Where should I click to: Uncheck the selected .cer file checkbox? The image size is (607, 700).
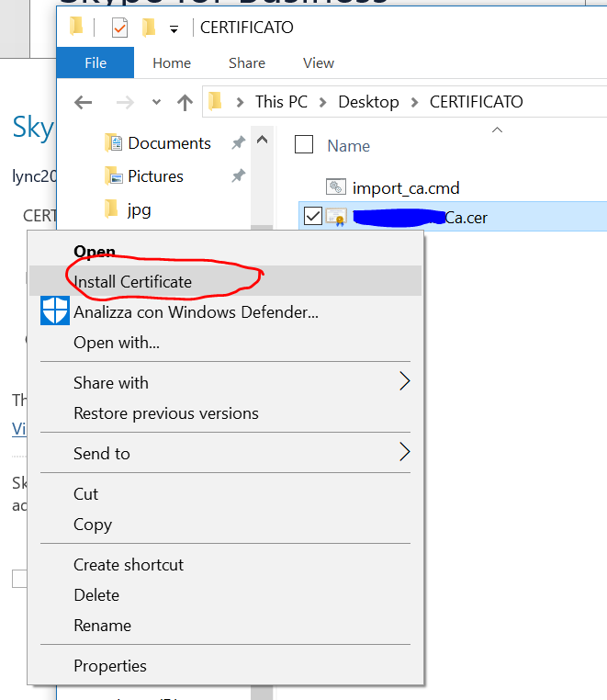pyautogui.click(x=312, y=217)
